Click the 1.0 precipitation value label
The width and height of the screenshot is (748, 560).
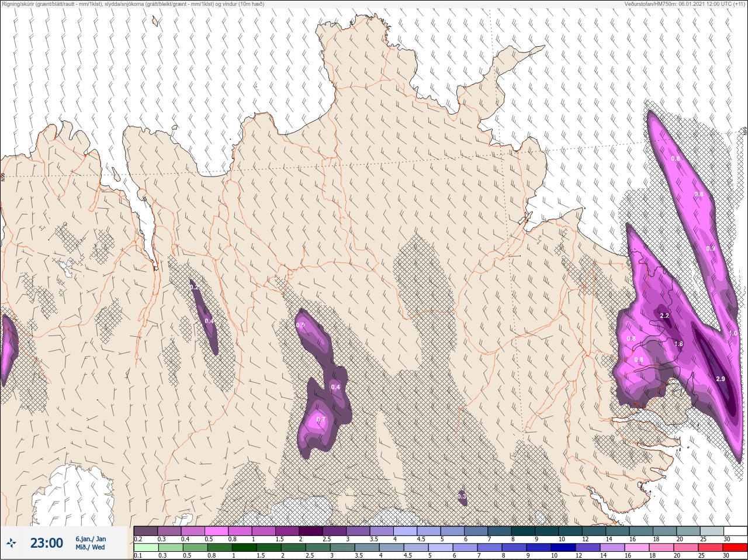point(733,333)
